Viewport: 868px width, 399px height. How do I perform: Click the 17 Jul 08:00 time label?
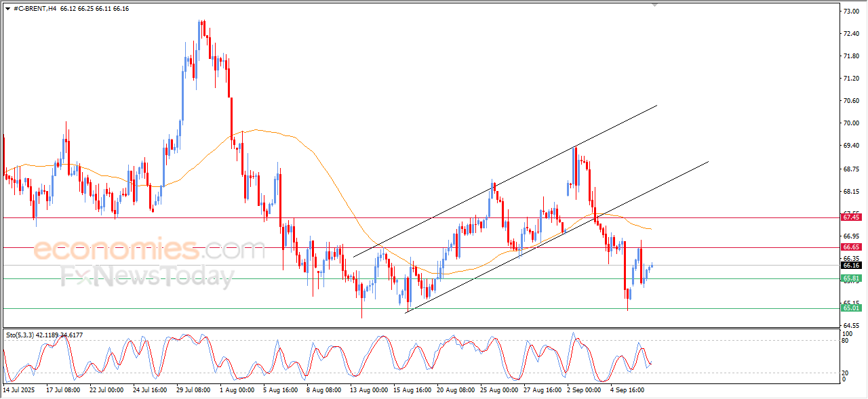pos(63,390)
